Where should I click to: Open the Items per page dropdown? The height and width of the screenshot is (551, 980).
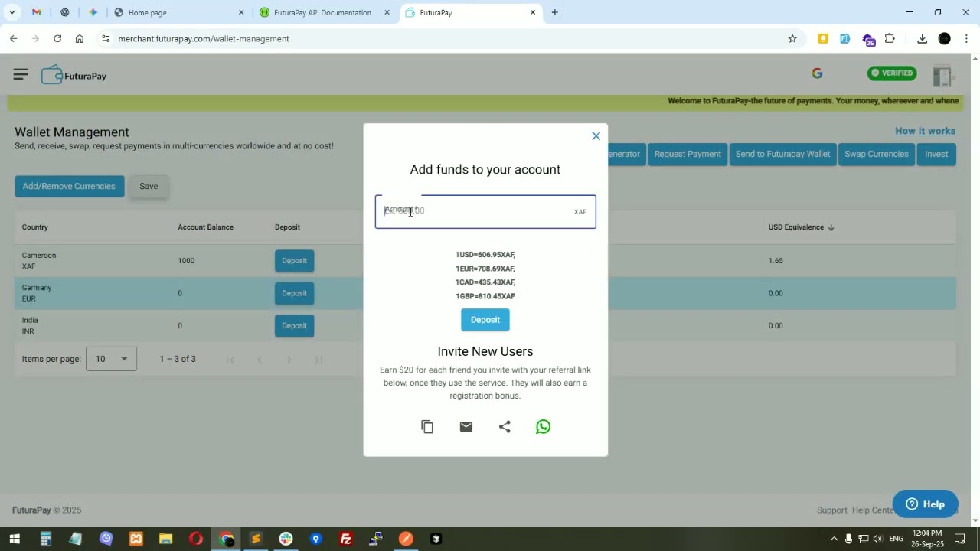click(112, 359)
